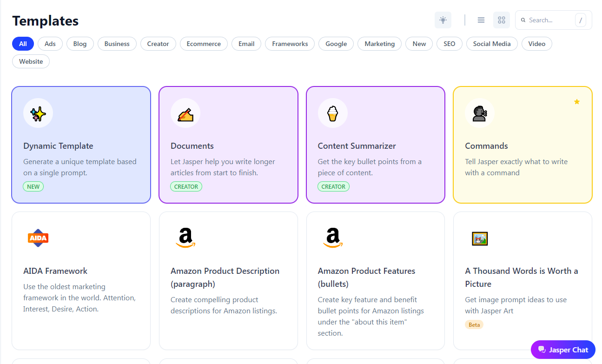
Task: Open the AIDA Framework title
Action: [55, 271]
